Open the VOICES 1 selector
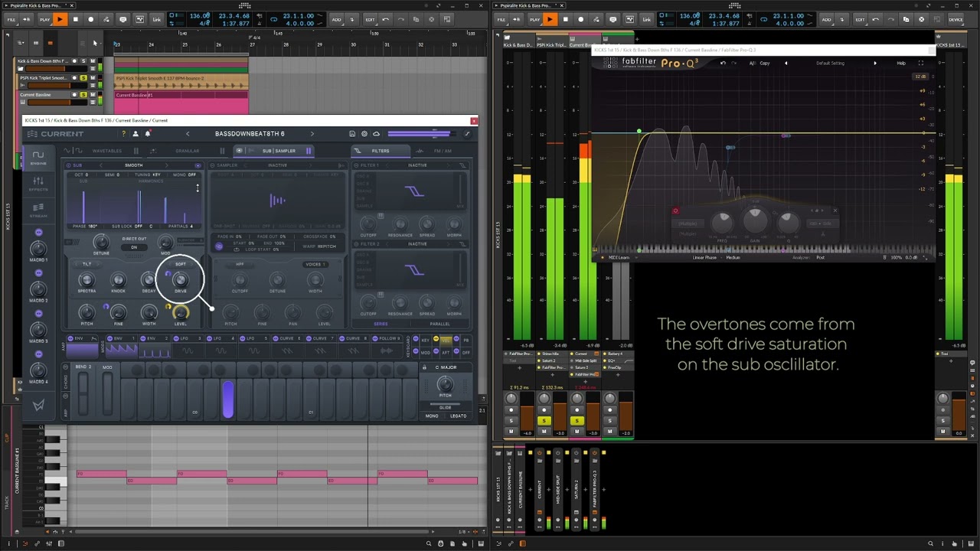Image resolution: width=980 pixels, height=551 pixels. [315, 265]
